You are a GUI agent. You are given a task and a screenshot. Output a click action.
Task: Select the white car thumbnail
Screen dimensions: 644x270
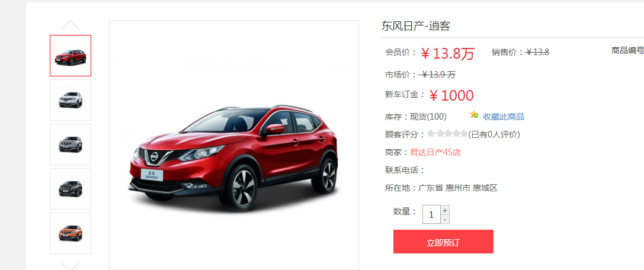tap(71, 100)
